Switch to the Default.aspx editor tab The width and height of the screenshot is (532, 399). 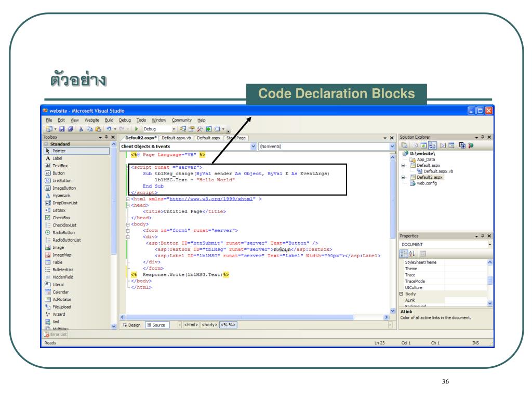[x=208, y=138]
